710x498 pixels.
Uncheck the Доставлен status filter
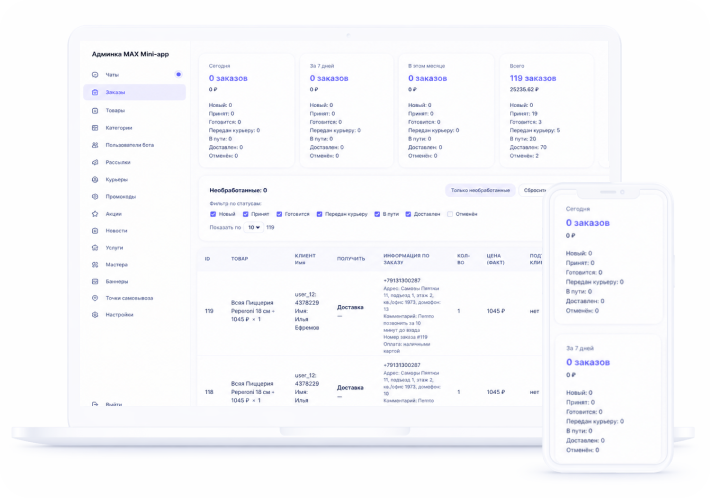point(408,214)
